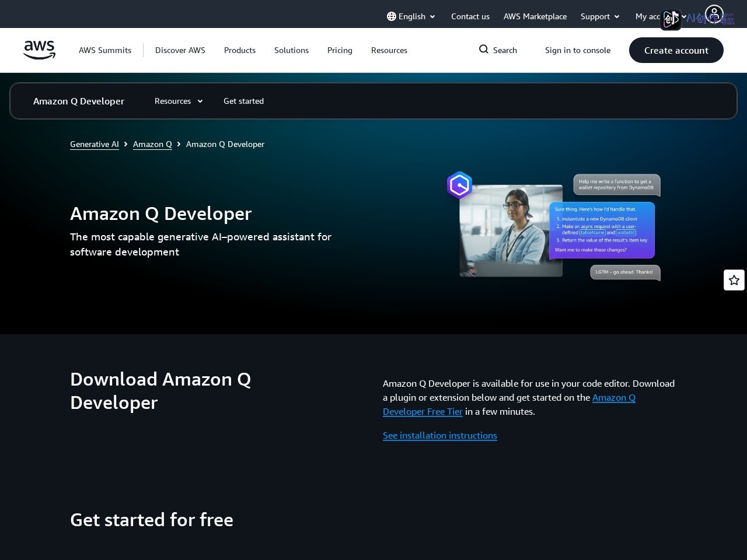Screen dimensions: 747x560
Task: Click the Amazon Q Developer hero heading
Action: tap(160, 213)
